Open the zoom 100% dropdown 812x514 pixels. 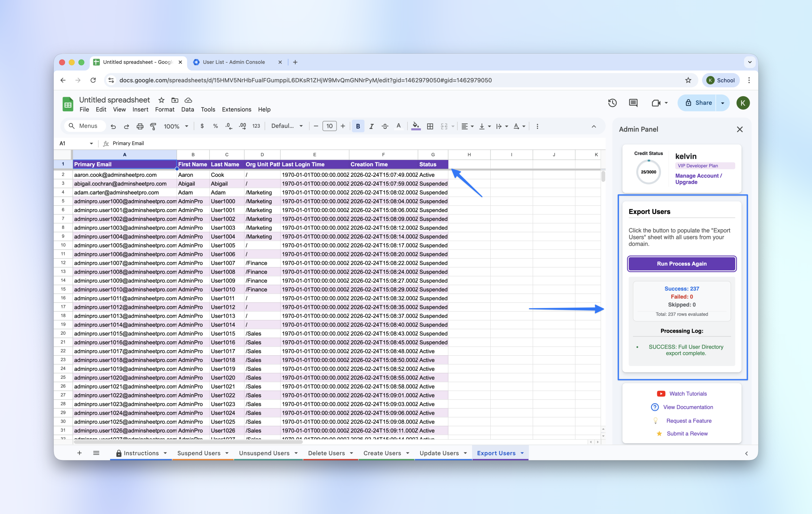(x=176, y=126)
